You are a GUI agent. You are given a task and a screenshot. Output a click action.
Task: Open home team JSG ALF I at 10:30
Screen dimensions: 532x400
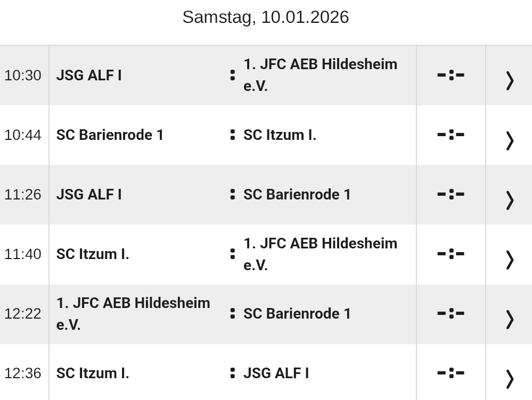[x=89, y=76]
